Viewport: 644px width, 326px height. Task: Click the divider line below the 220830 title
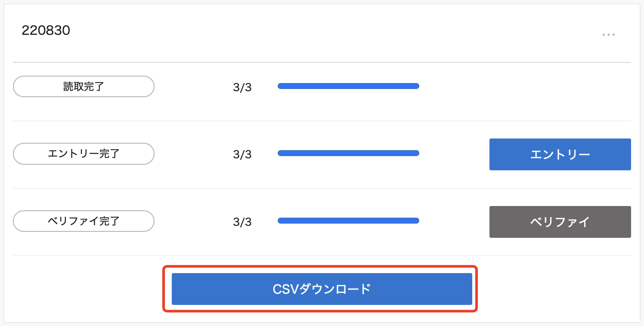click(x=322, y=62)
